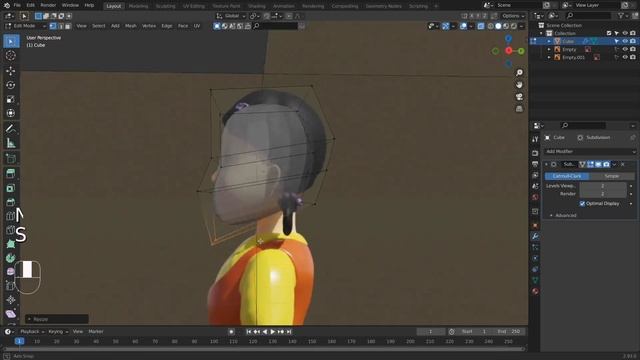The height and width of the screenshot is (360, 640).
Task: Open the Render properties tab icon
Action: 535,153
